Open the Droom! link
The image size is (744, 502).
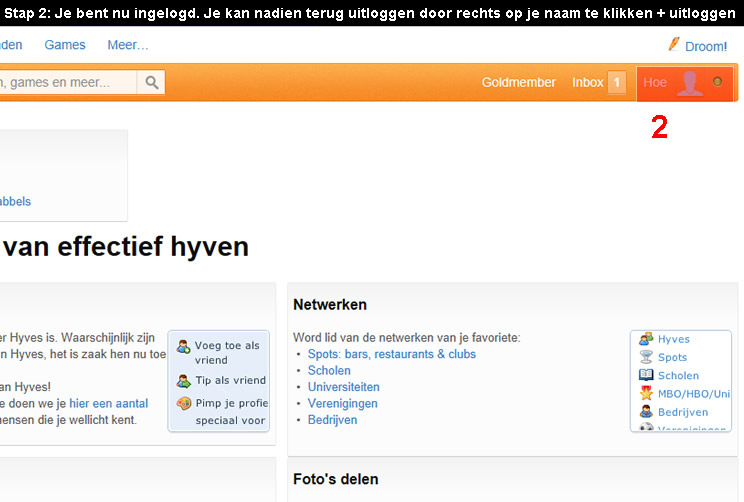click(706, 46)
